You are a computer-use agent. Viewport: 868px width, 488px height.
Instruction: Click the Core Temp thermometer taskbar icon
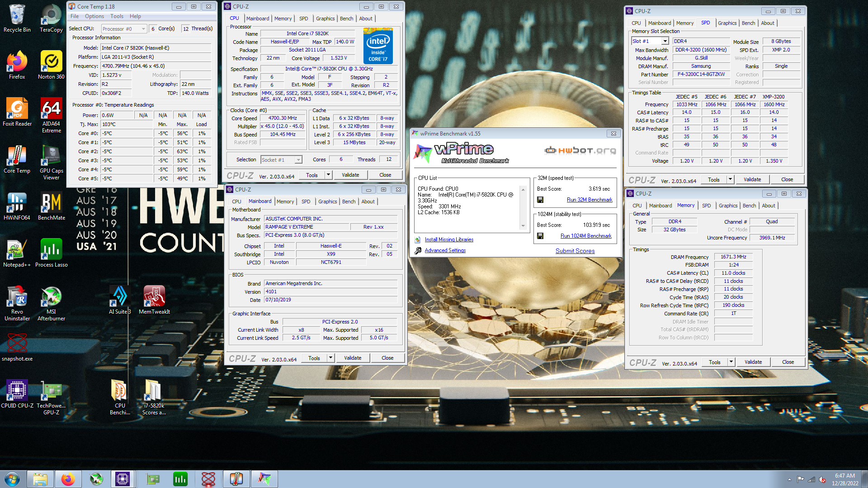236,479
